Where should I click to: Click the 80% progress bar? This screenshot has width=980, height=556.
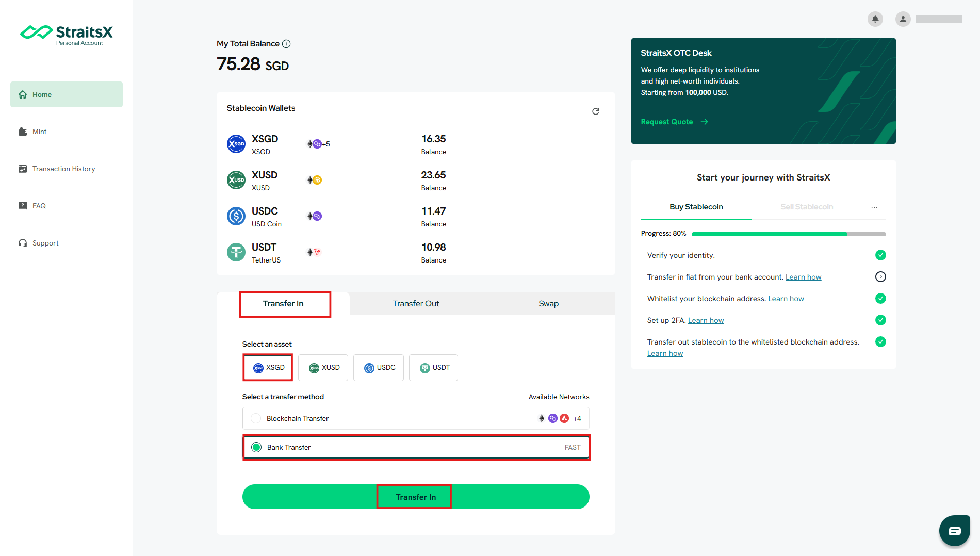tap(789, 234)
